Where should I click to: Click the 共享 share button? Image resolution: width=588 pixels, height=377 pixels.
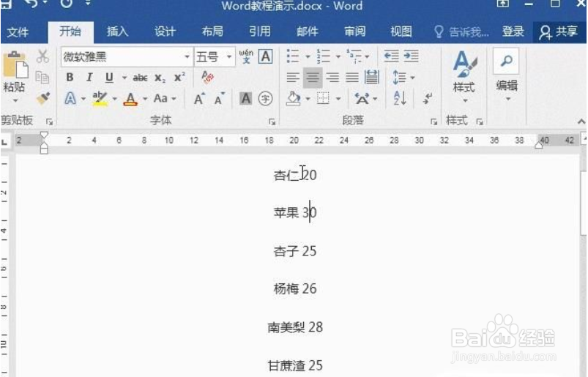[559, 32]
